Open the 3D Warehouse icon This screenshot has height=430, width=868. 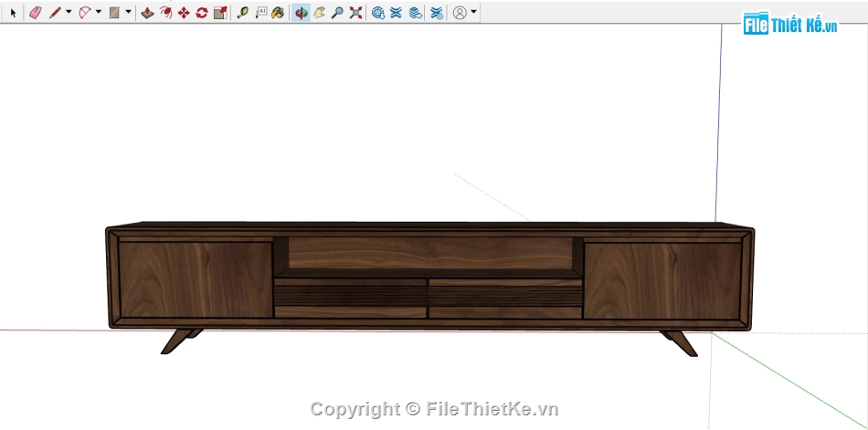click(x=378, y=13)
